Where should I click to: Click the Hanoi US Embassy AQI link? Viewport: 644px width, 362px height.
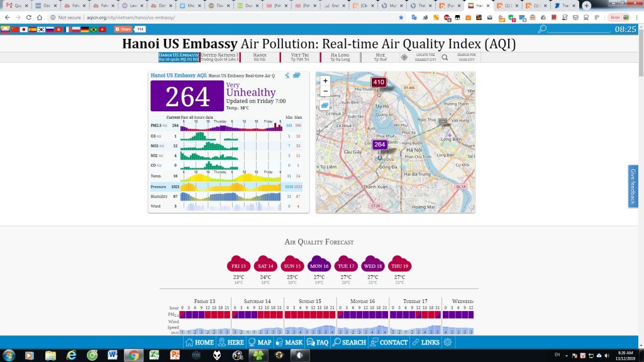click(179, 75)
